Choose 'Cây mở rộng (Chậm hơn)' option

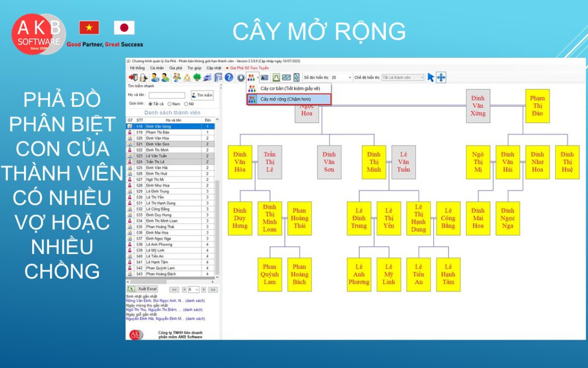click(x=289, y=99)
